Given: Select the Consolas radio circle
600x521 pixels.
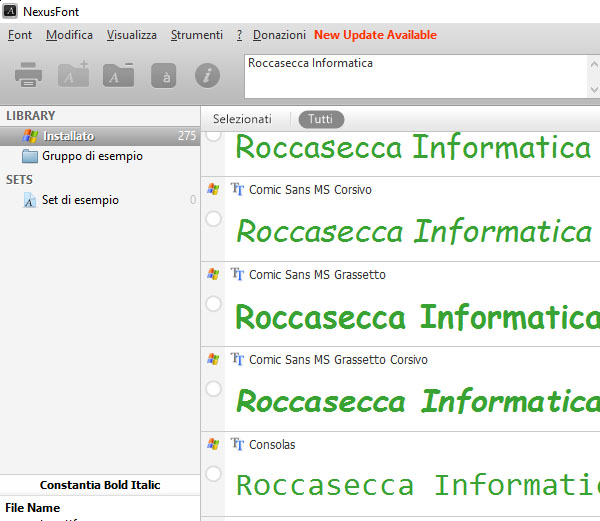Looking at the screenshot, I should [x=214, y=474].
